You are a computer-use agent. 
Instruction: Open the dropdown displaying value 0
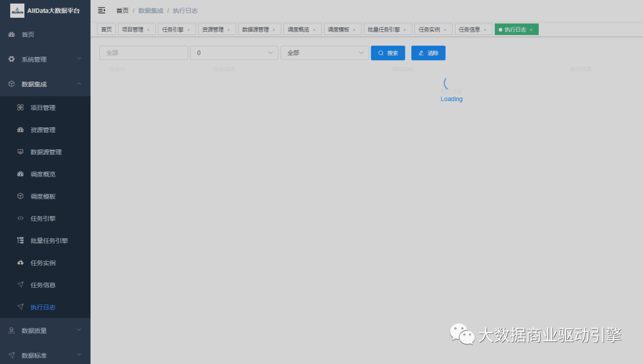click(234, 52)
